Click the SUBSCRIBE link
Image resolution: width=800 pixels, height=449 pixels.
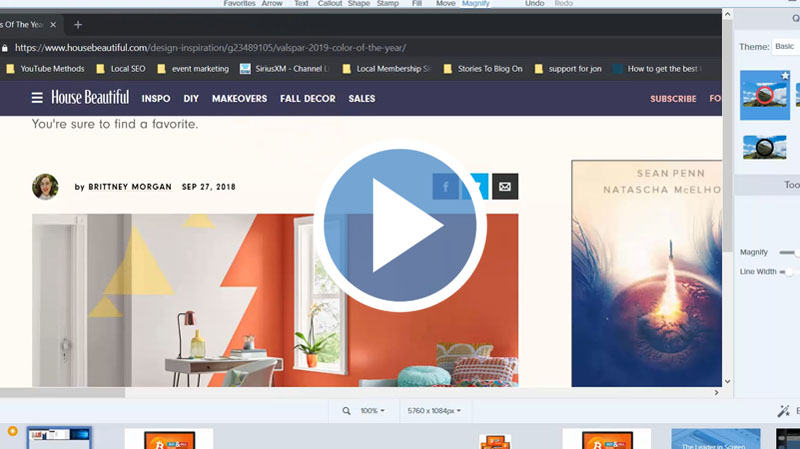[673, 99]
